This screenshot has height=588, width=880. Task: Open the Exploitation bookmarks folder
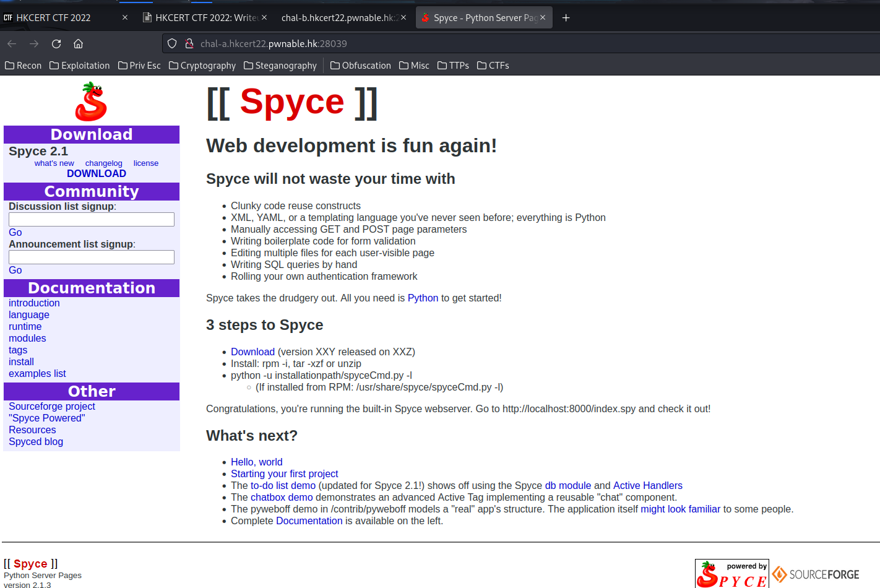tap(79, 66)
